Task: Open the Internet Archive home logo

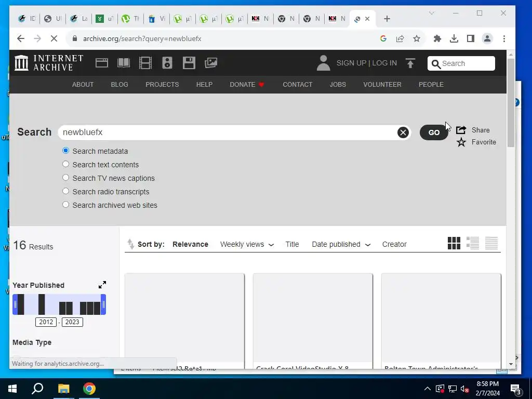Action: point(49,63)
